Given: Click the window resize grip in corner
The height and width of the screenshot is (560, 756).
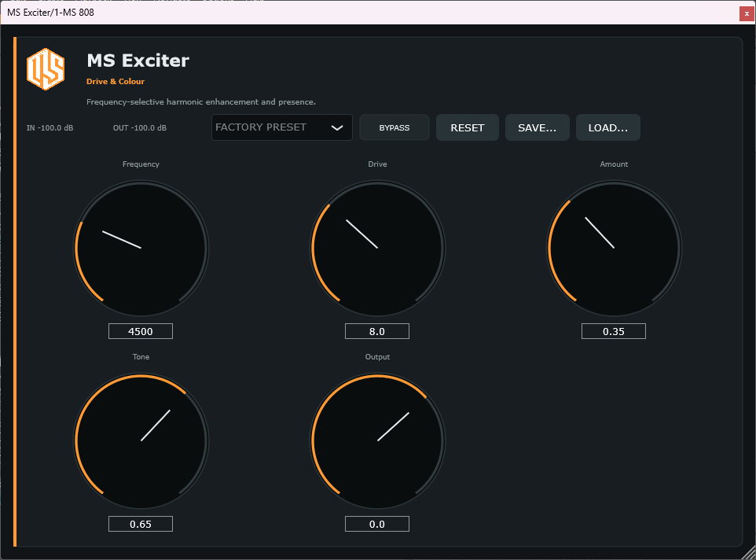Looking at the screenshot, I should click(749, 553).
